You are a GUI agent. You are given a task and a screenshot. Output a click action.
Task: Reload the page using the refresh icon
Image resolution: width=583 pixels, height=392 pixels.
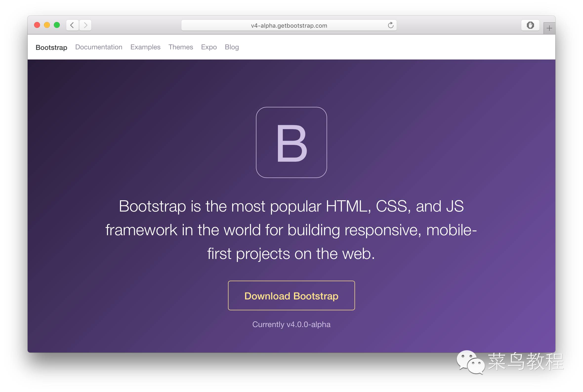click(x=390, y=25)
